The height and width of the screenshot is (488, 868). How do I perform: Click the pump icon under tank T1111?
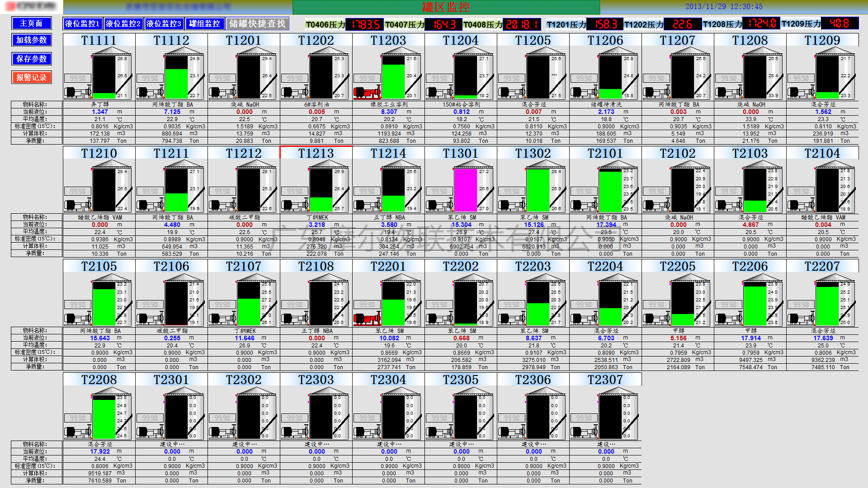(x=78, y=93)
